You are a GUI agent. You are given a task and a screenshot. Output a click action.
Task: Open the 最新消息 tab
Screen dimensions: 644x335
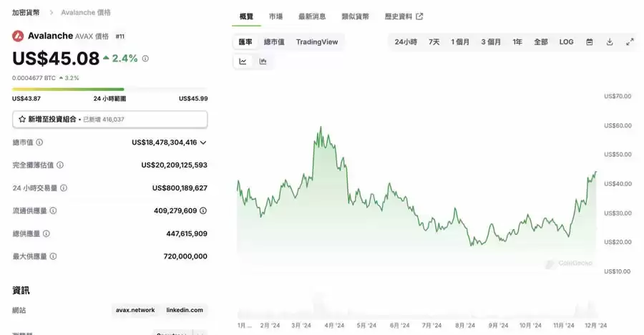pyautogui.click(x=312, y=16)
